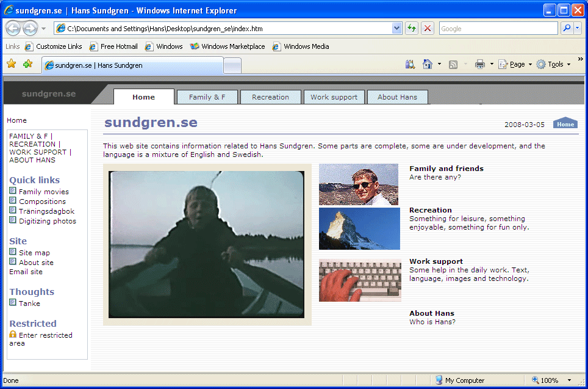
Task: Open Favorites Center star icon
Action: click(12, 64)
